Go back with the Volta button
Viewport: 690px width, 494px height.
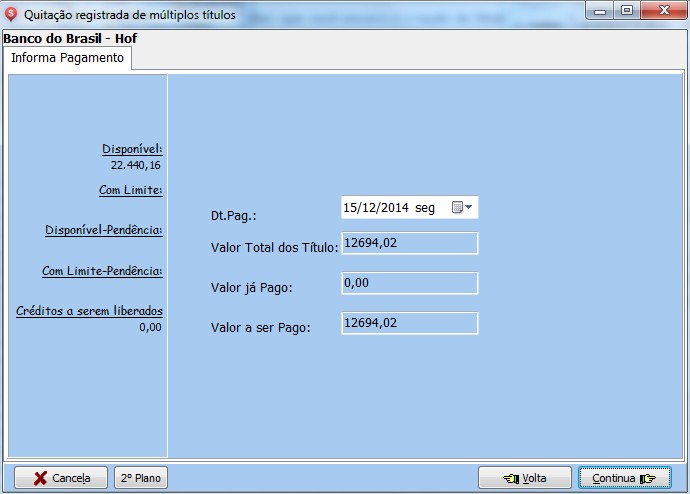[525, 478]
